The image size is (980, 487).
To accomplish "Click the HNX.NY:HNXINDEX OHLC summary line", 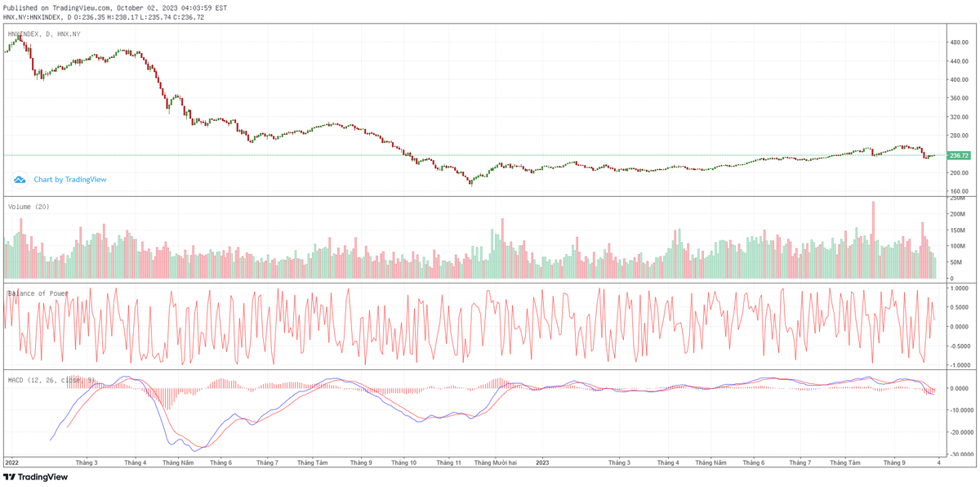I will point(103,17).
